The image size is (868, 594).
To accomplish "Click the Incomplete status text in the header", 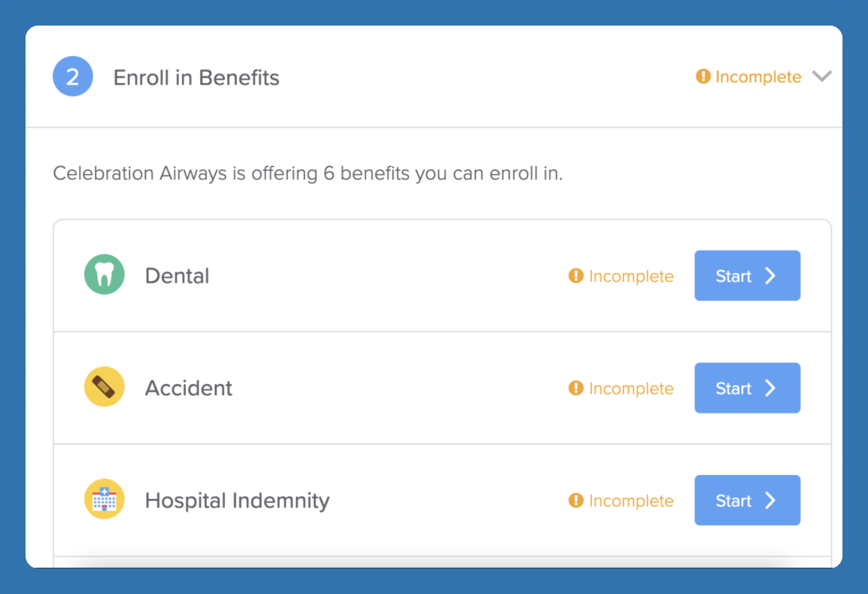I will coord(758,77).
